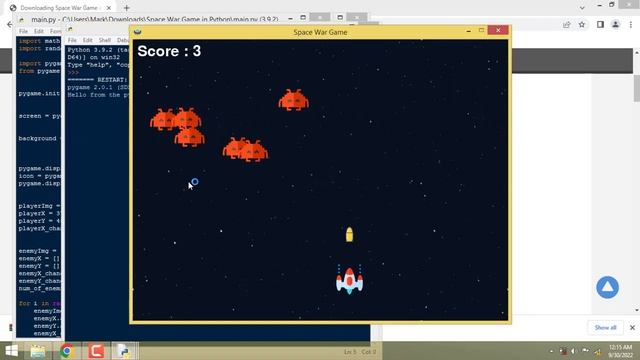This screenshot has width=640, height=360.
Task: Open File Explorer from the taskbar
Action: [38, 351]
